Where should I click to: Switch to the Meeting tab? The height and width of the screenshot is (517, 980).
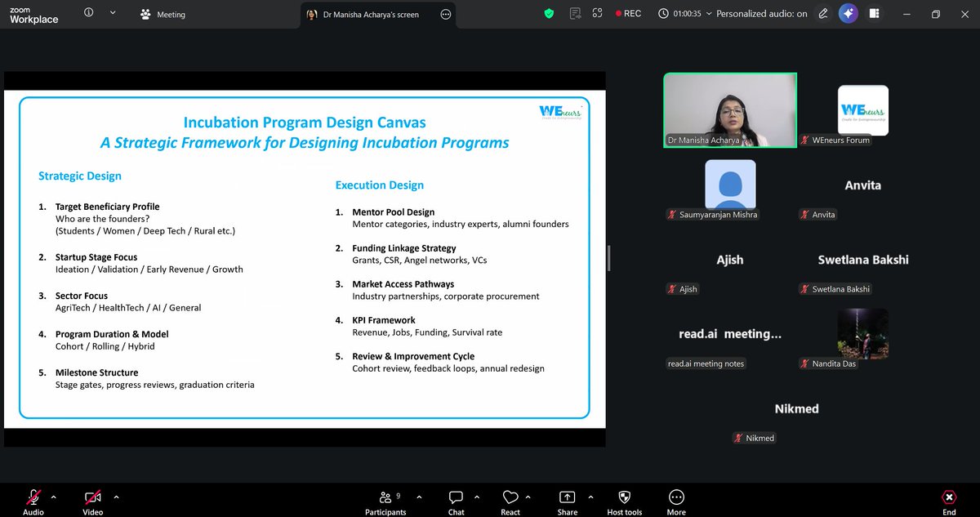point(163,14)
